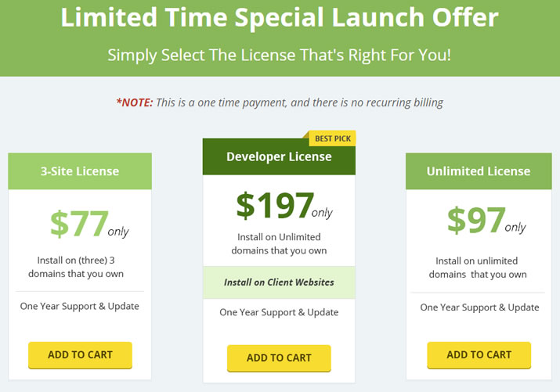Screen dimensions: 560x392
Task: Click 'One Year Support & Update' in Developer card
Action: [x=279, y=312]
